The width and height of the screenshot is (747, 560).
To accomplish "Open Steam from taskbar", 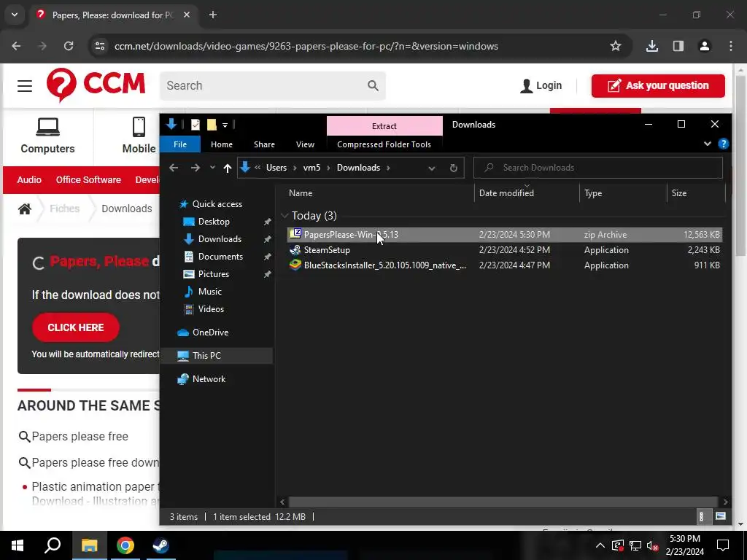I will pyautogui.click(x=161, y=545).
